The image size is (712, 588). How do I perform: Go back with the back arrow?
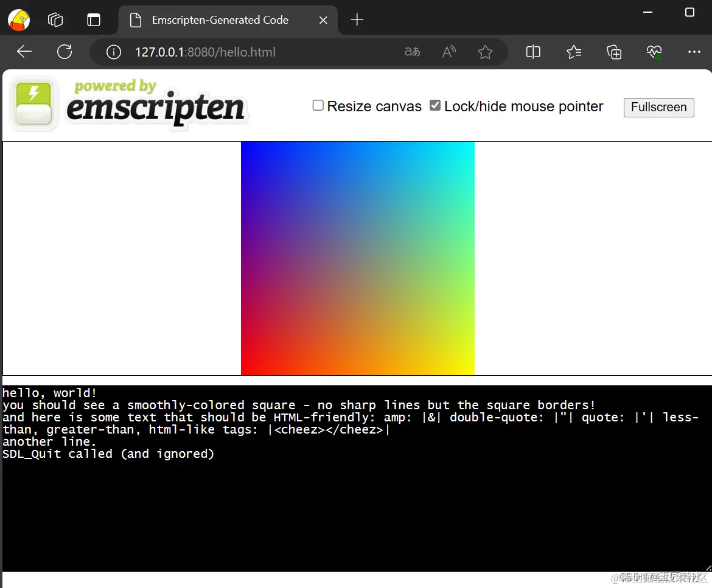tap(24, 52)
